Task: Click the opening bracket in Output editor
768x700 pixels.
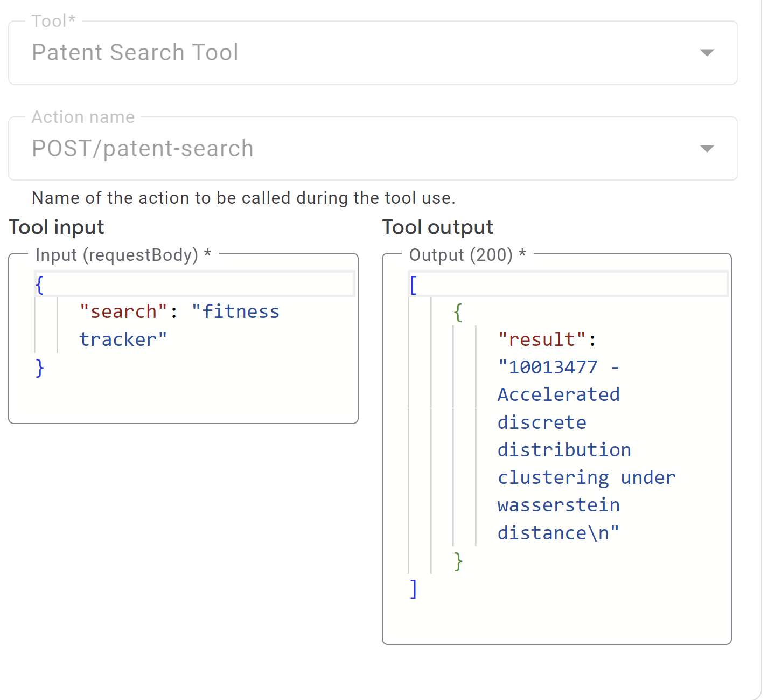Action: coord(413,284)
